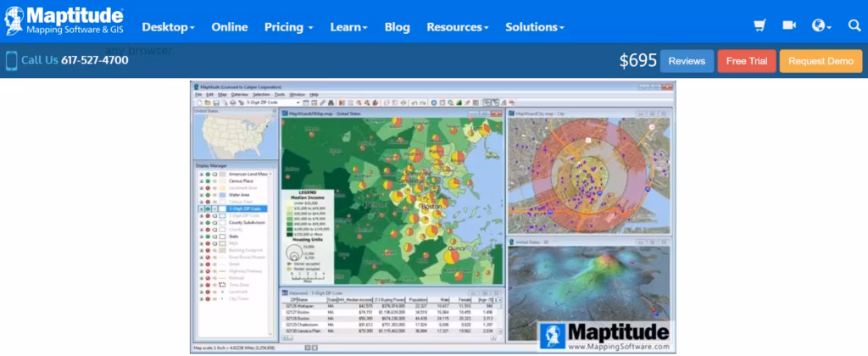Click the green 3D surface icon in toolbar
Viewport: 868px width, 356px height.
[x=459, y=103]
